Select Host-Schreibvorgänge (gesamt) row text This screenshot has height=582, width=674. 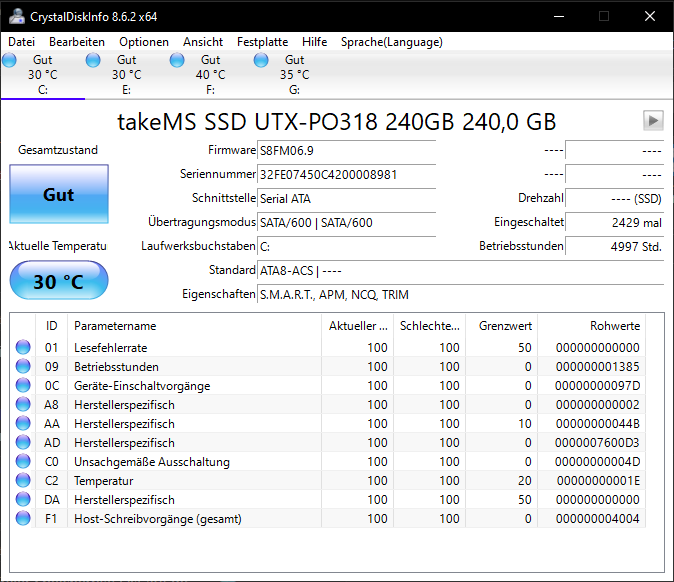point(158,519)
